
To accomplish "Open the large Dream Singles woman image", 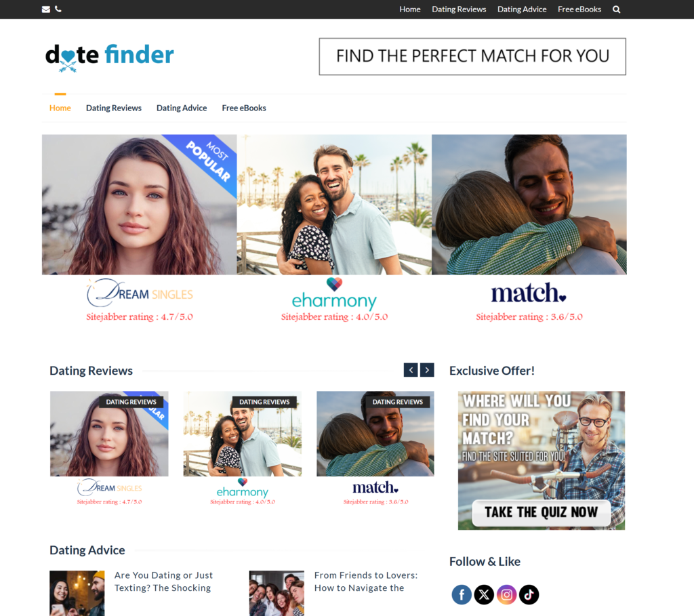I will pos(140,205).
